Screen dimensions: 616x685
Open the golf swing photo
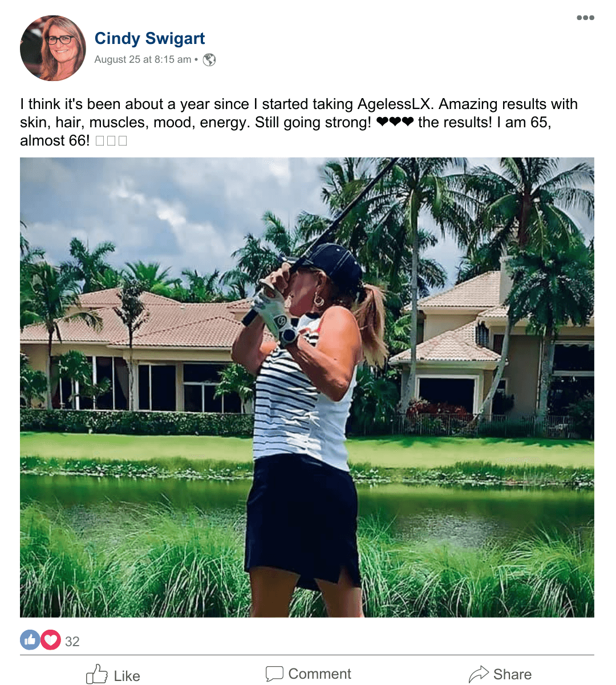(x=307, y=387)
